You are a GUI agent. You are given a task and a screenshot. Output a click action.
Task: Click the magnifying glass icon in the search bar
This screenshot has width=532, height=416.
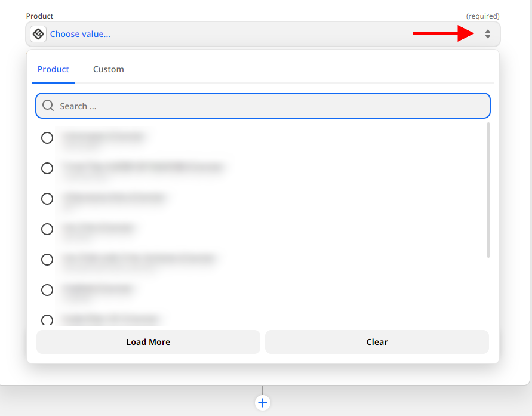point(48,106)
